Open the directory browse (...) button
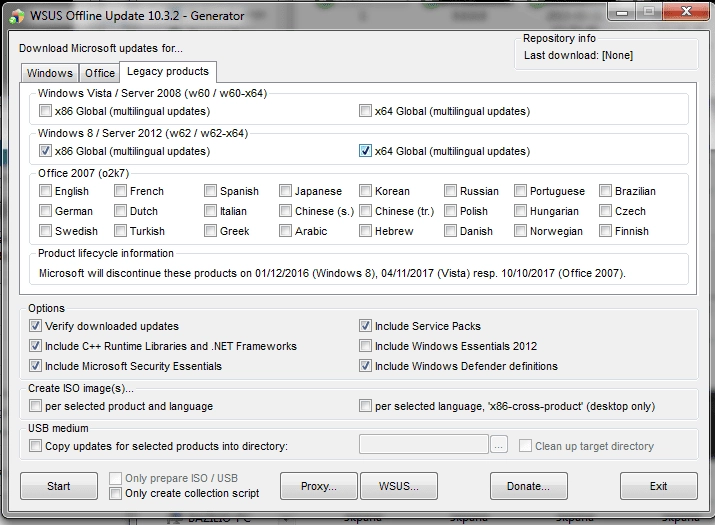Viewport: 715px width, 525px height. point(499,444)
